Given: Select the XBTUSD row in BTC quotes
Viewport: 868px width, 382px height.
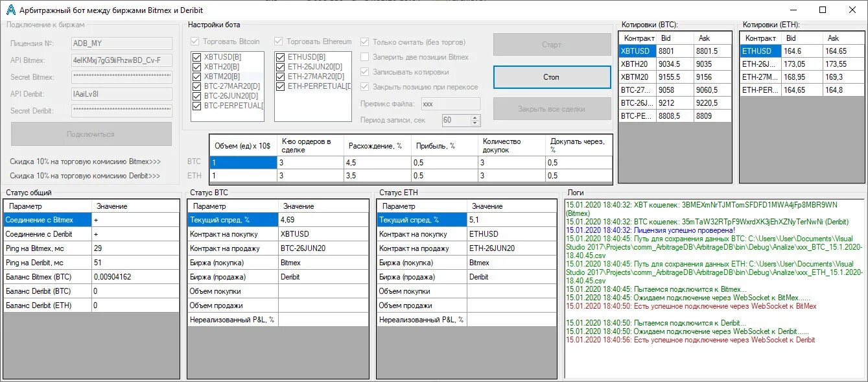Looking at the screenshot, I should (675, 51).
